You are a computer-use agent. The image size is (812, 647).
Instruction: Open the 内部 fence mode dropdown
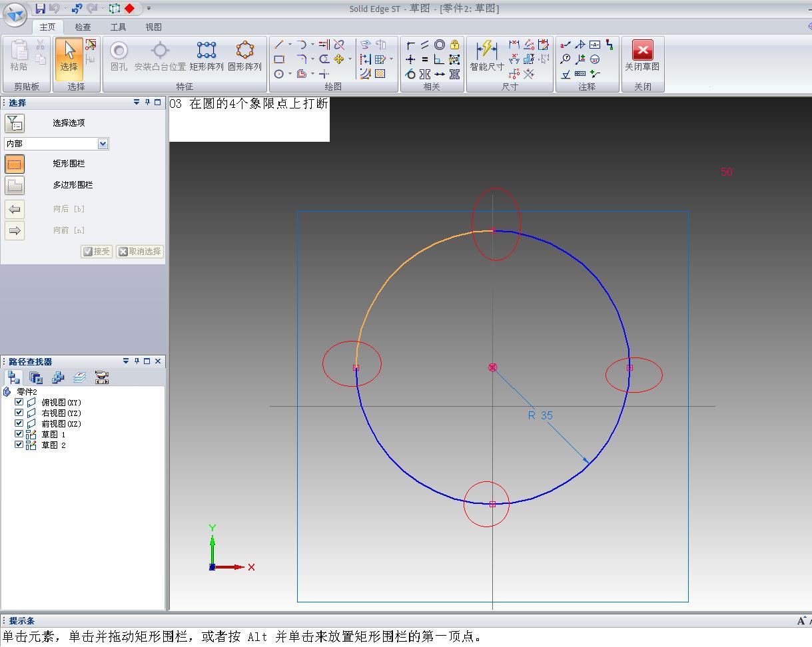pos(103,144)
